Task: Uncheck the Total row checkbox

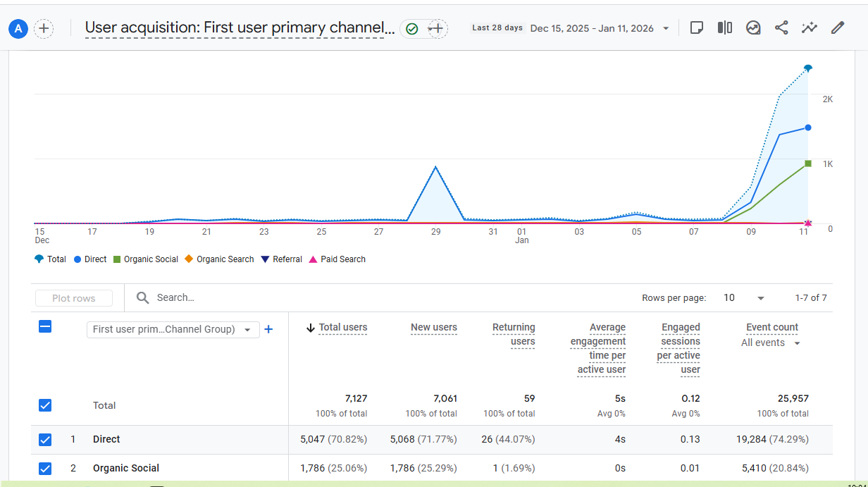Action: 45,405
